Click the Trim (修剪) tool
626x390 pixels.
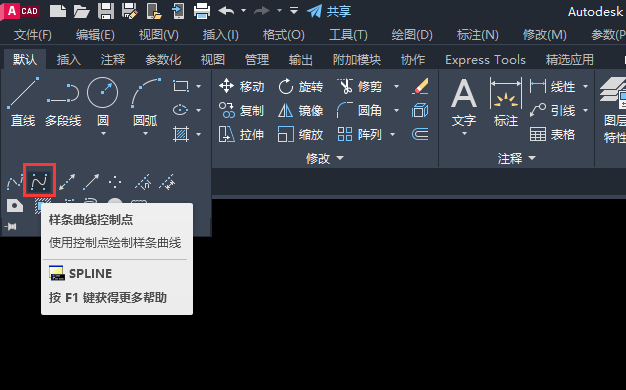pyautogui.click(x=359, y=86)
